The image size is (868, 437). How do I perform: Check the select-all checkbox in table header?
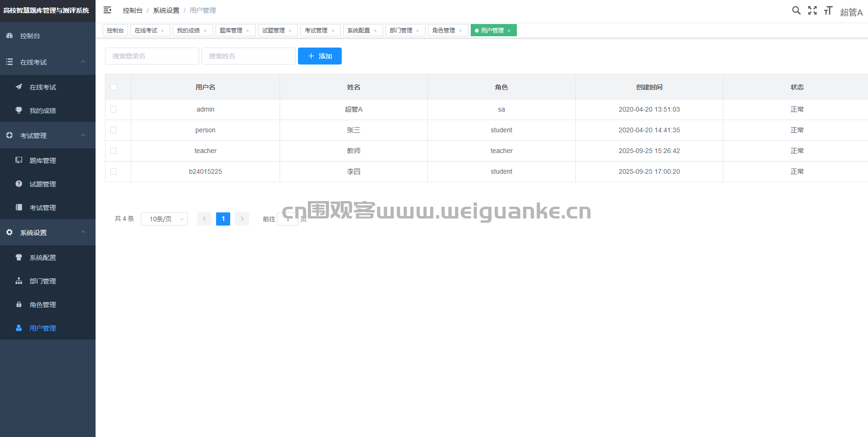[113, 87]
